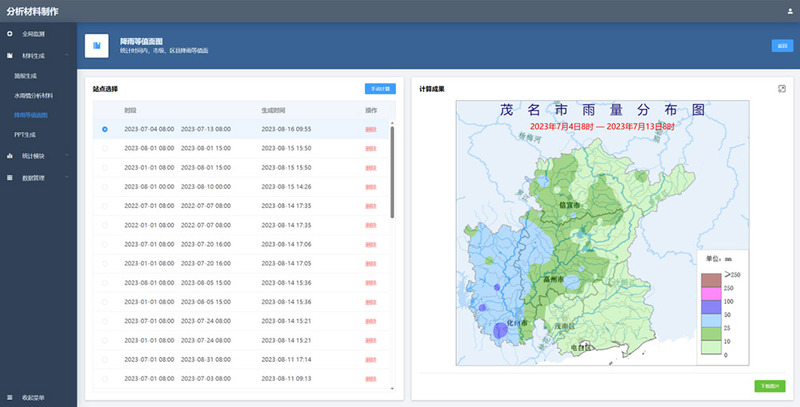Click the pink legend swatch in map legend
Image resolution: width=800 pixels, height=407 pixels.
tap(711, 293)
